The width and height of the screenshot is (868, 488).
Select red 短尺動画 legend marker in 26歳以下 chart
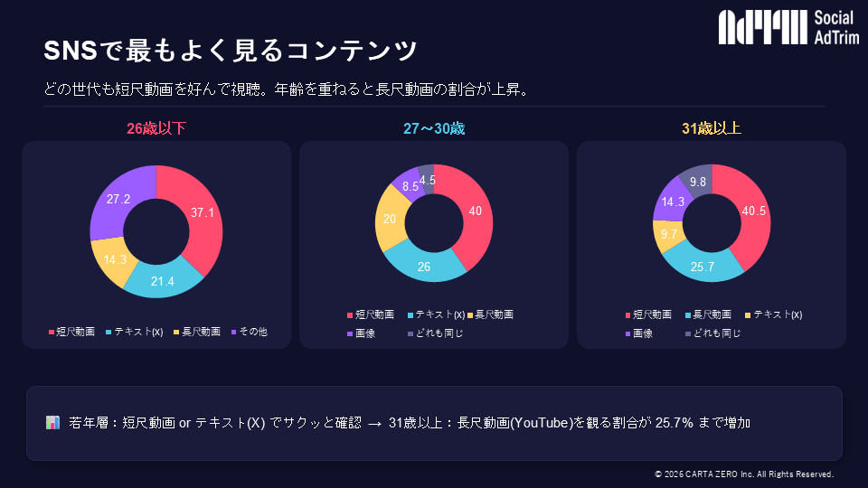click(52, 332)
